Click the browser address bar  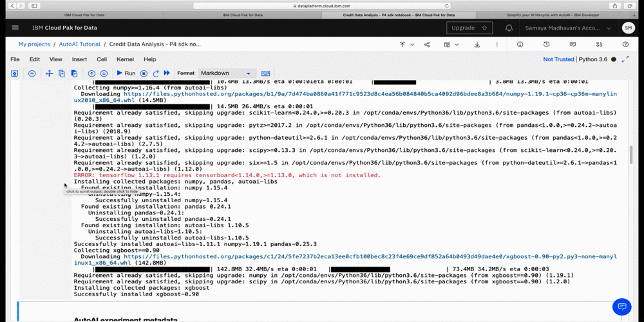pos(321,6)
